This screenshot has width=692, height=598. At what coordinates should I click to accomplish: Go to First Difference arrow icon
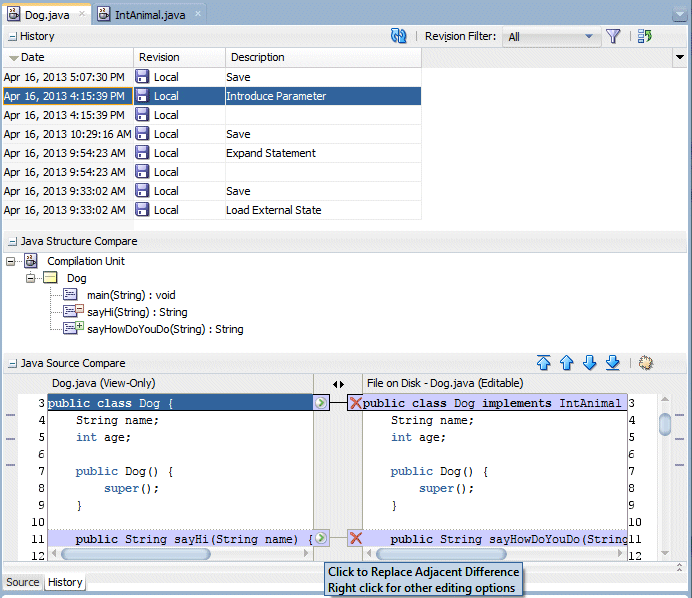[544, 363]
